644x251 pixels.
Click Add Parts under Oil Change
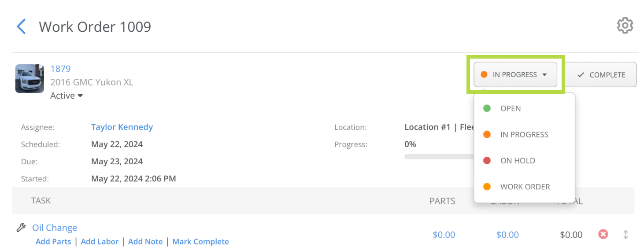click(53, 241)
